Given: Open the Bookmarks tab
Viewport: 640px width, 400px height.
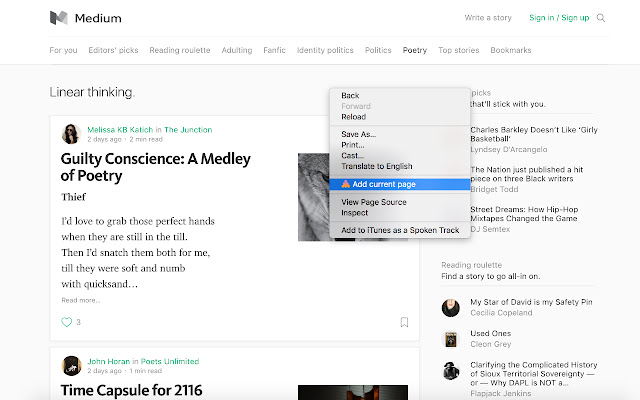Looking at the screenshot, I should [511, 50].
